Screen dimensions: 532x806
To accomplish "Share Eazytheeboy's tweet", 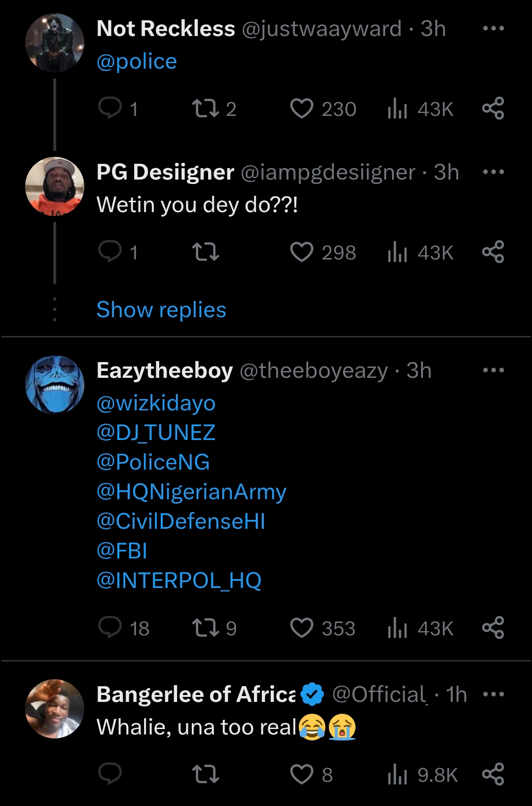I will point(493,628).
